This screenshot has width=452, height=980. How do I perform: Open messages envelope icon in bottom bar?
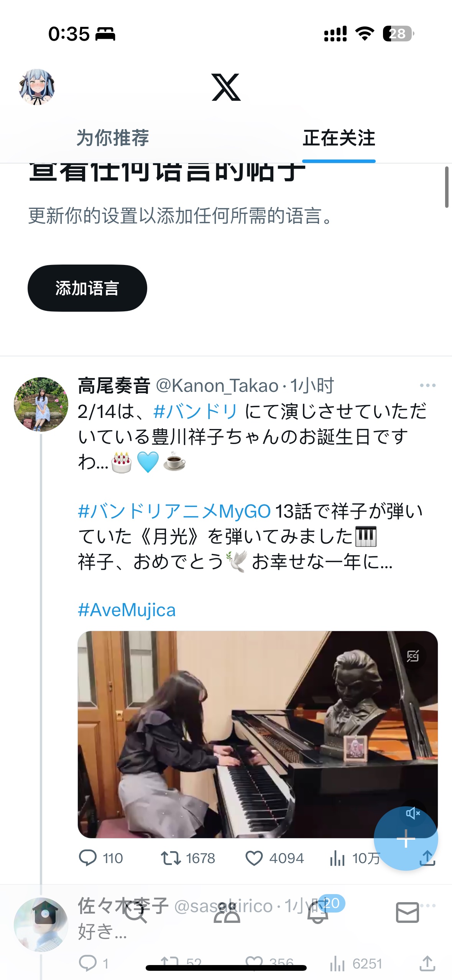pyautogui.click(x=407, y=913)
